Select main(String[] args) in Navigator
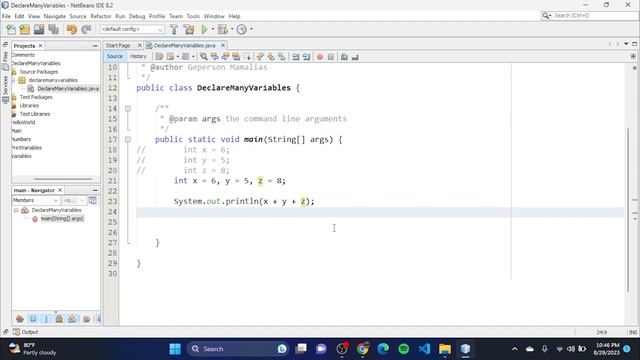This screenshot has width=640, height=360. pos(62,219)
